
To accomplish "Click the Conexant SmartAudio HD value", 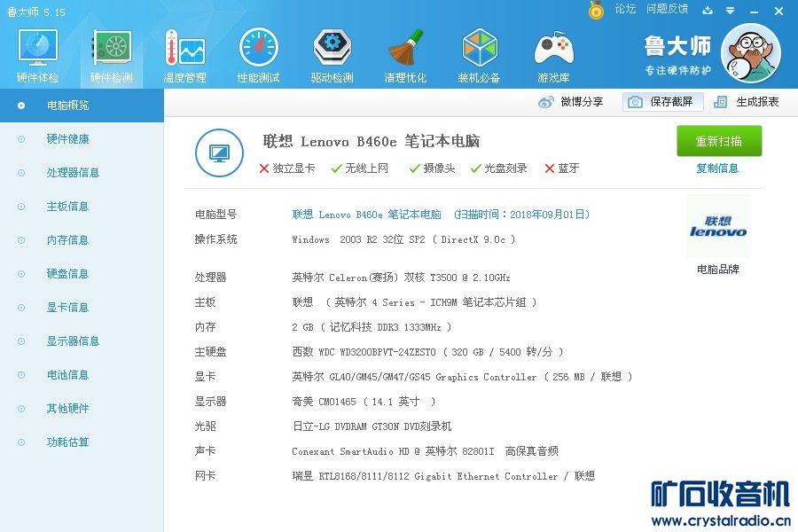I will click(425, 451).
